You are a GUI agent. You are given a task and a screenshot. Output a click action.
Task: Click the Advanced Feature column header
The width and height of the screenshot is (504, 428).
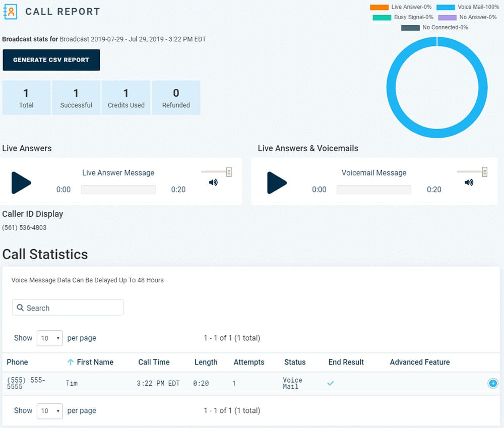(420, 362)
